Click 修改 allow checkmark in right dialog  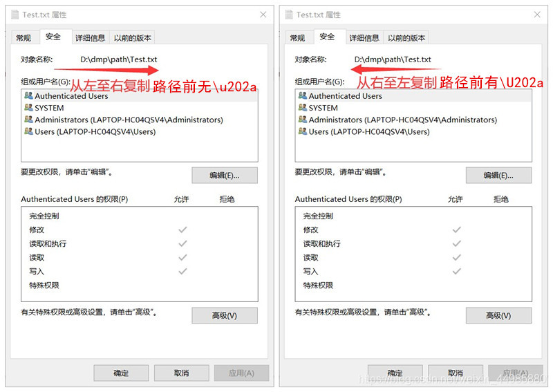[457, 230]
